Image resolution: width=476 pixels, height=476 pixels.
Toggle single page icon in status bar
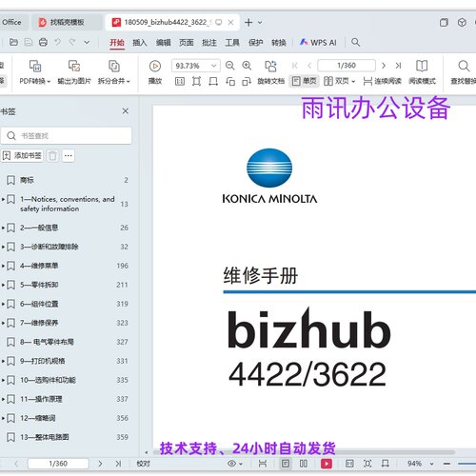286,464
